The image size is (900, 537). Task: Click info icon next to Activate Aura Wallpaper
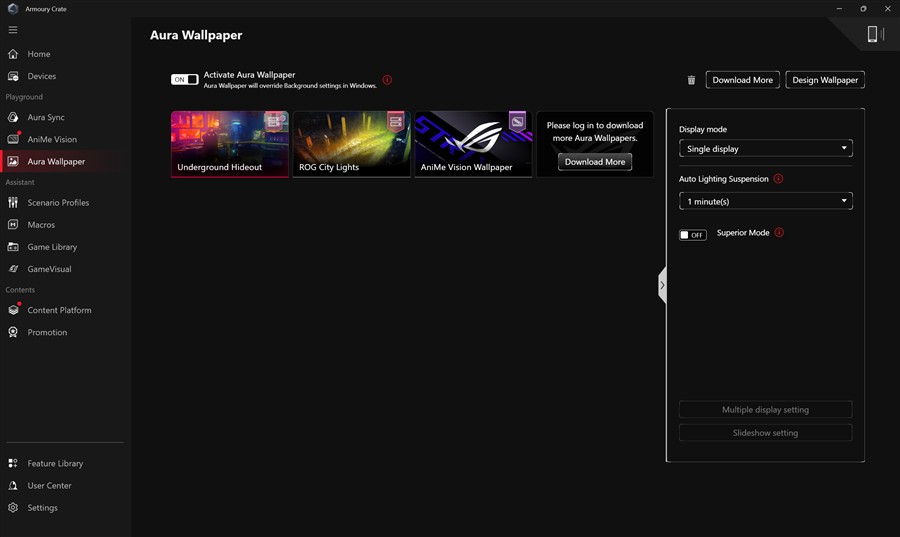[x=387, y=80]
